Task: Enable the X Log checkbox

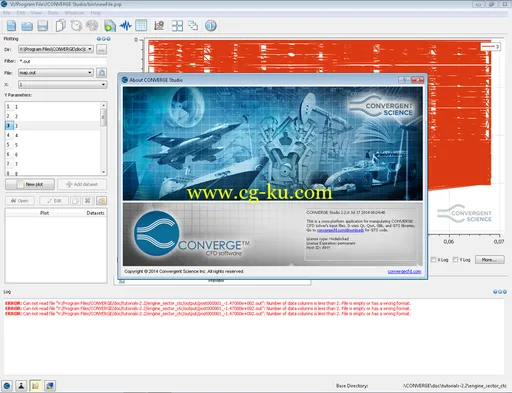Action: 433,260
